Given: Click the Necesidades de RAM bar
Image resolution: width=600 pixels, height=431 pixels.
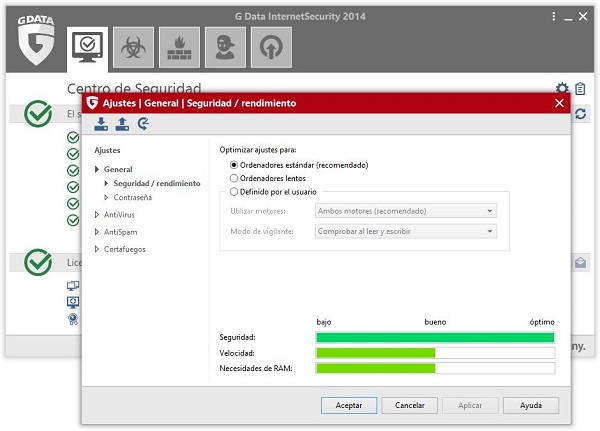Looking at the screenshot, I should [x=435, y=368].
